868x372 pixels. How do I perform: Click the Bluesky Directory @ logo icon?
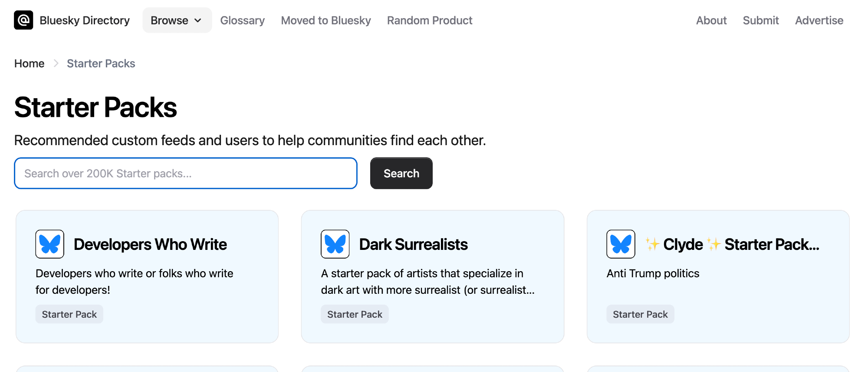pyautogui.click(x=23, y=20)
